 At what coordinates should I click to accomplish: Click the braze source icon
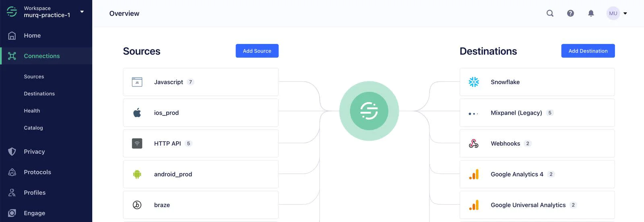pyautogui.click(x=137, y=205)
